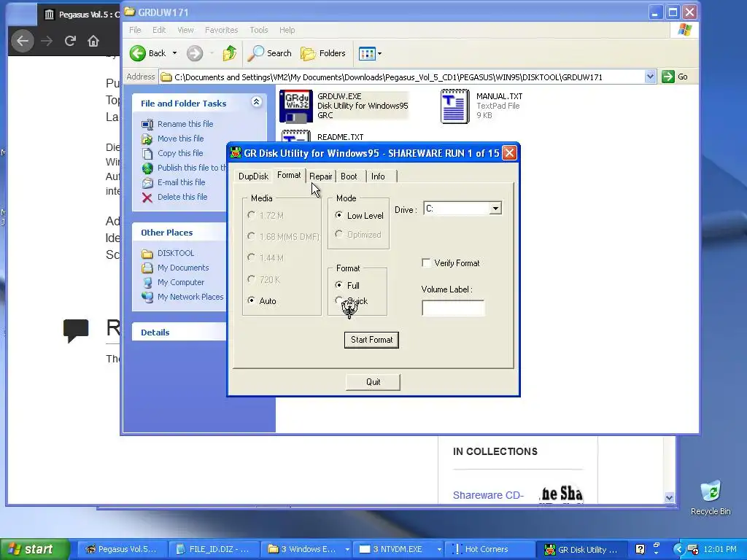Click the Details panel header
Screen dimensions: 747x560
[x=179, y=332]
